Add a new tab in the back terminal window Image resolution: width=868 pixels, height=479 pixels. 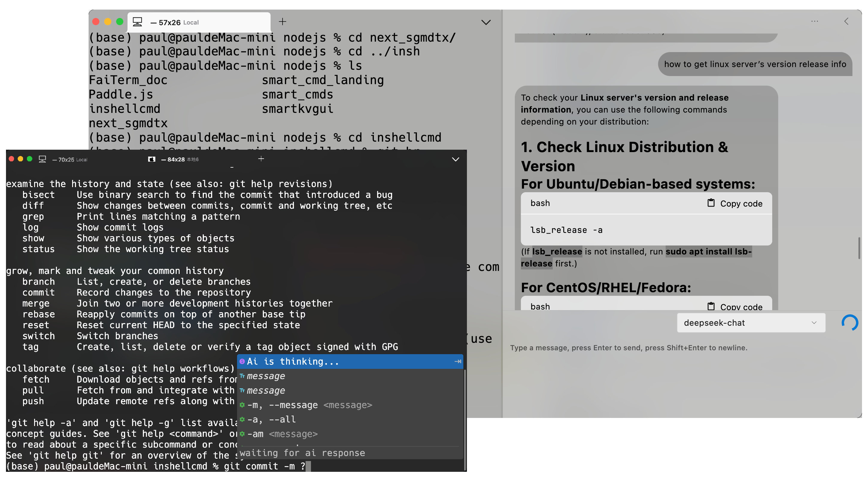(x=282, y=22)
